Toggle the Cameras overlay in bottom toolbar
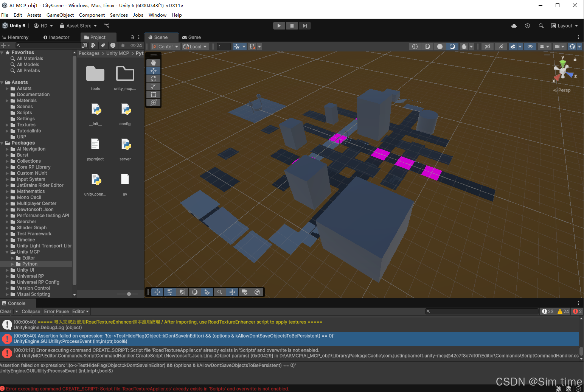Image resolution: width=584 pixels, height=392 pixels. tap(245, 292)
